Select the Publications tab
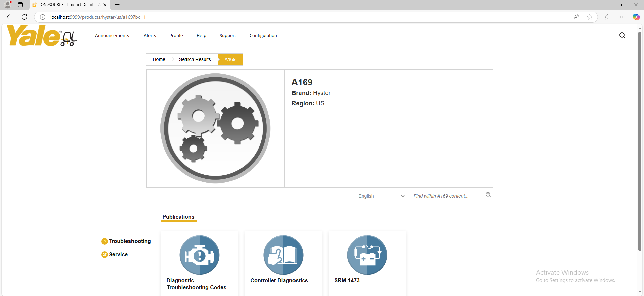644x296 pixels. 178,217
